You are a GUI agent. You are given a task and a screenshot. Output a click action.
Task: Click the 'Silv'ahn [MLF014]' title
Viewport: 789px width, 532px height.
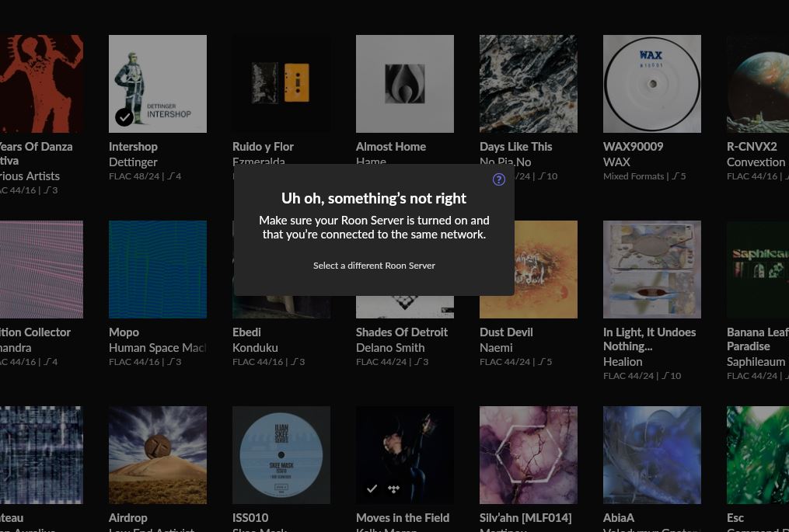pos(525,518)
